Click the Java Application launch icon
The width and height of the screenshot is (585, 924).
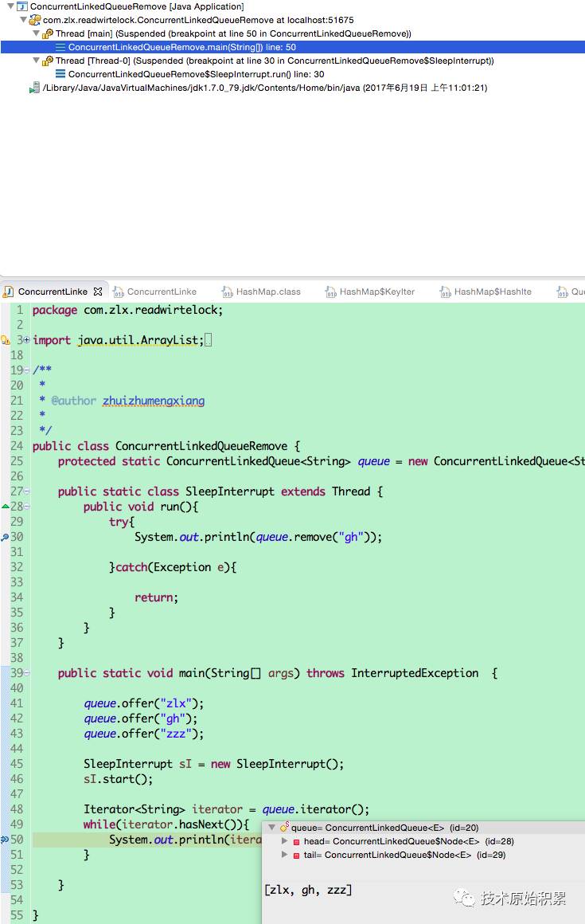point(22,6)
